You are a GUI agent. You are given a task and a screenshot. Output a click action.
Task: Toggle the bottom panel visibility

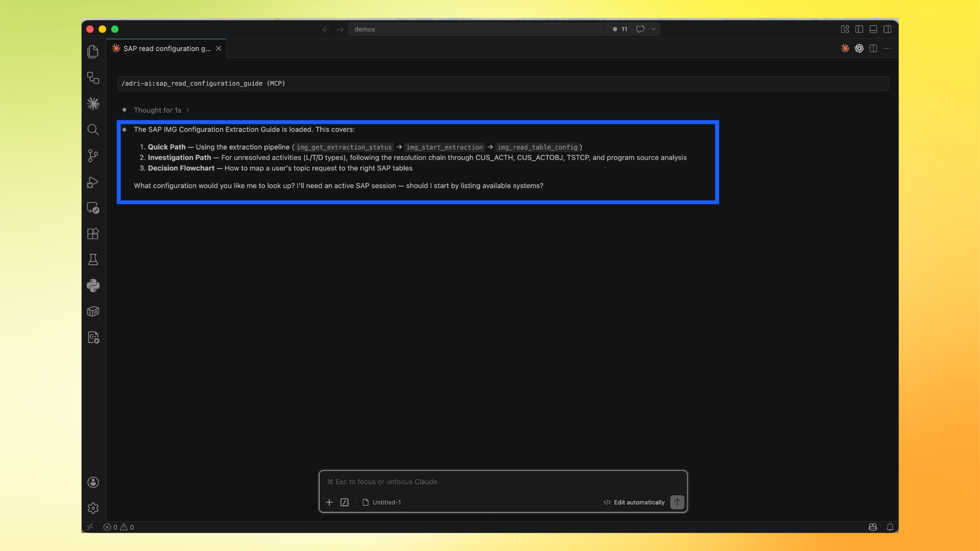pos(873,29)
